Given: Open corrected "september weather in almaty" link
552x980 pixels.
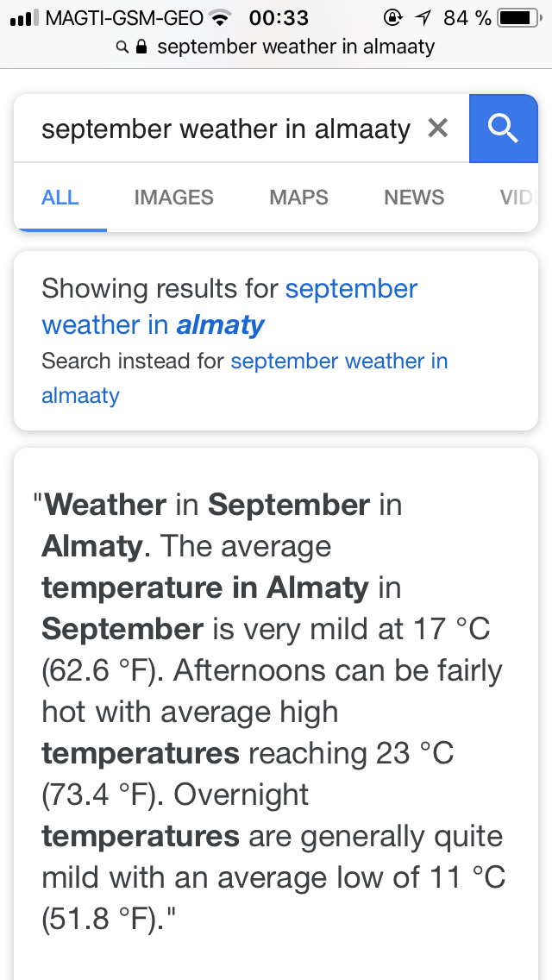Looking at the screenshot, I should (229, 306).
